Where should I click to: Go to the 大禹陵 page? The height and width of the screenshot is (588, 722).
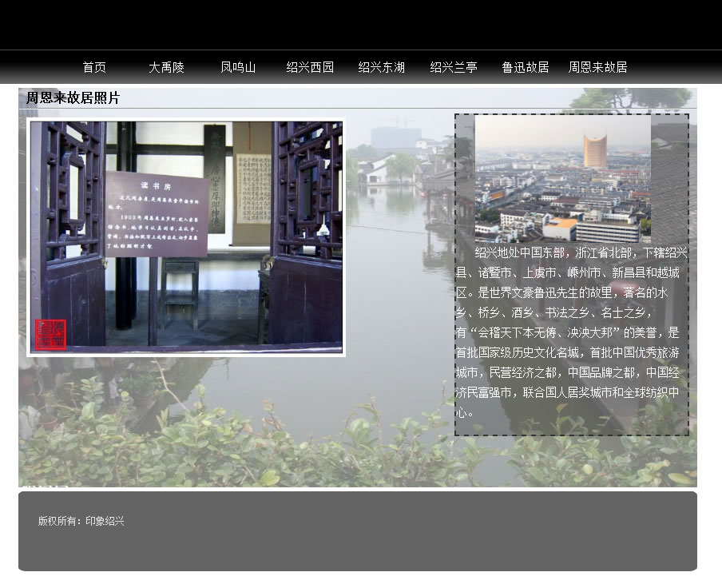(x=166, y=67)
